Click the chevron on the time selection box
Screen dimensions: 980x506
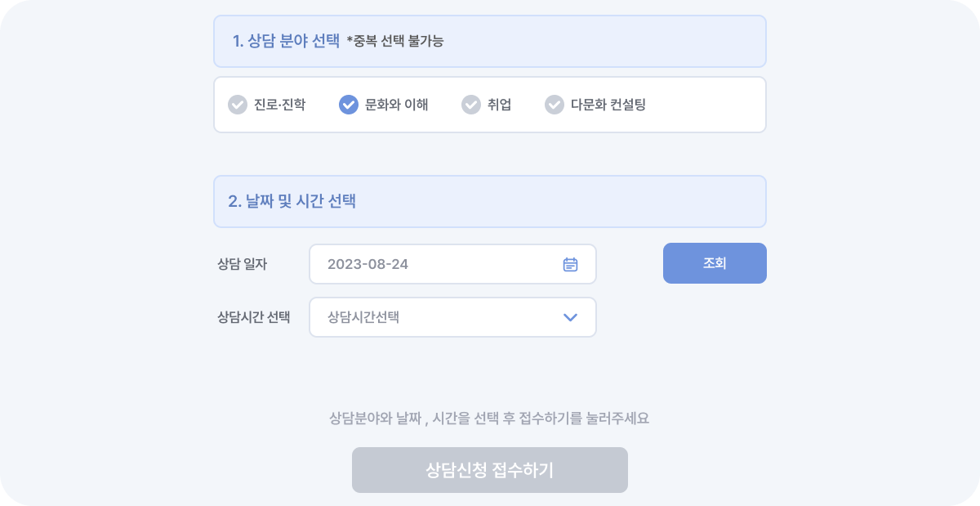571,317
